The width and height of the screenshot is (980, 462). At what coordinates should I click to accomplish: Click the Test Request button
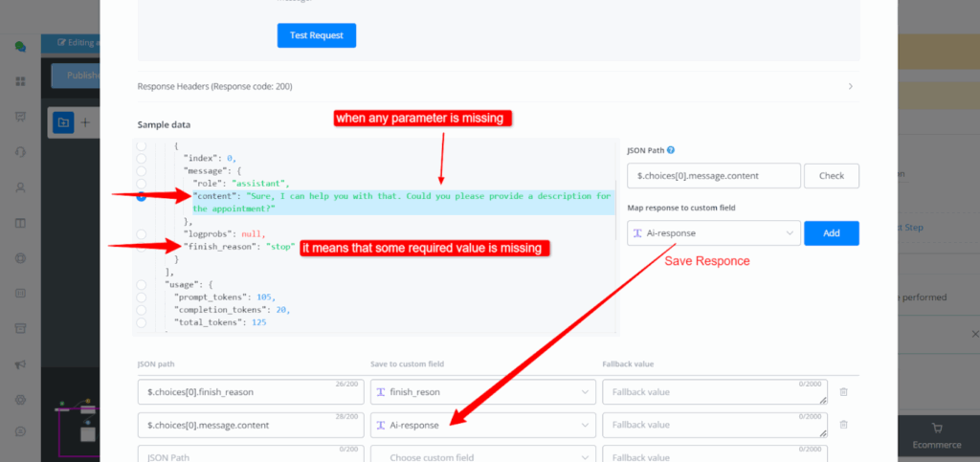click(317, 35)
